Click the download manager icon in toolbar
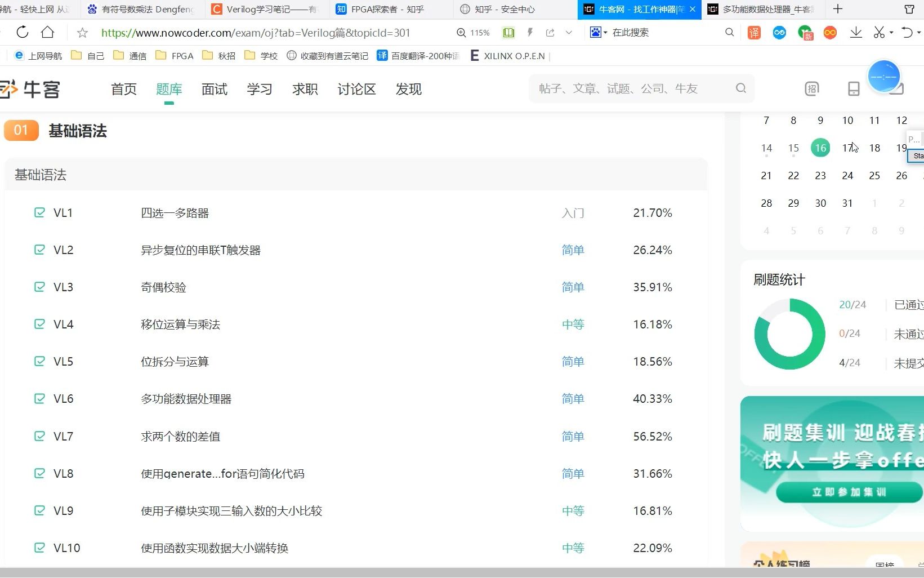Screen dimensions: 924x578 [x=856, y=32]
